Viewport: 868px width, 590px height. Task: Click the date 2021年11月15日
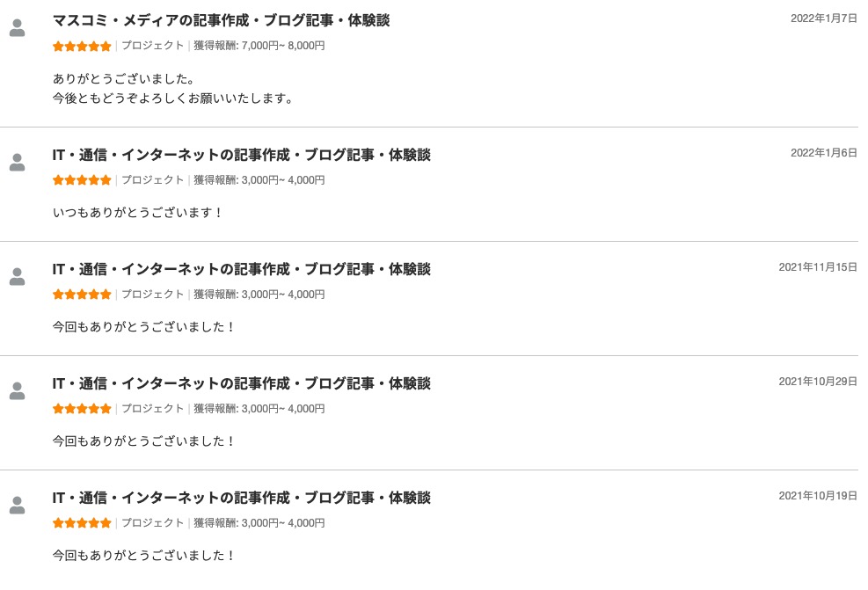pos(817,267)
